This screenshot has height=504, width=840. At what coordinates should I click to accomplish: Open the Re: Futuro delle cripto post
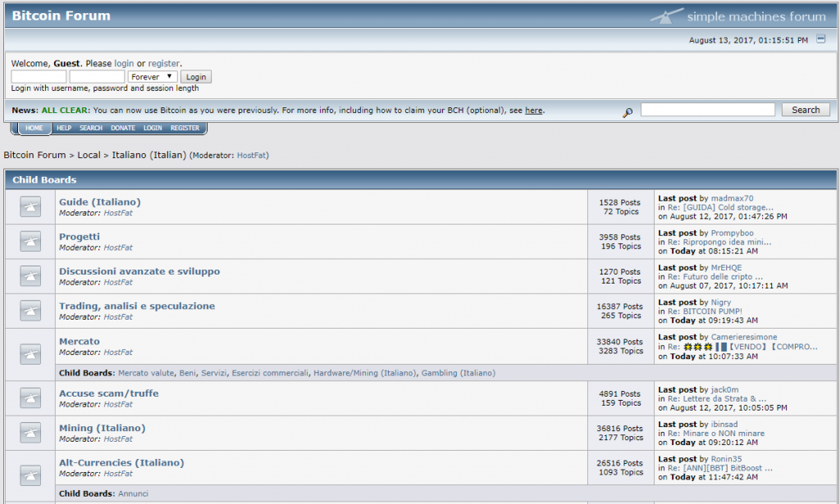714,277
